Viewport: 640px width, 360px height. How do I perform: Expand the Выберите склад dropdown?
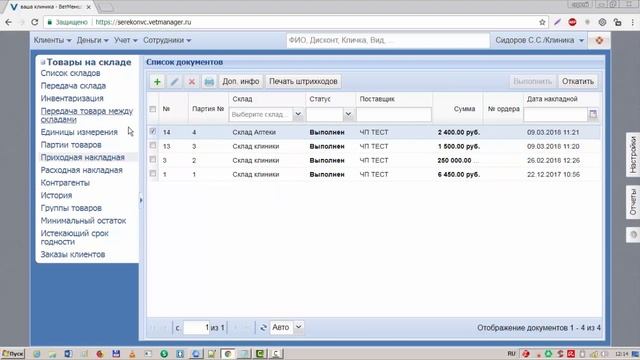point(298,114)
